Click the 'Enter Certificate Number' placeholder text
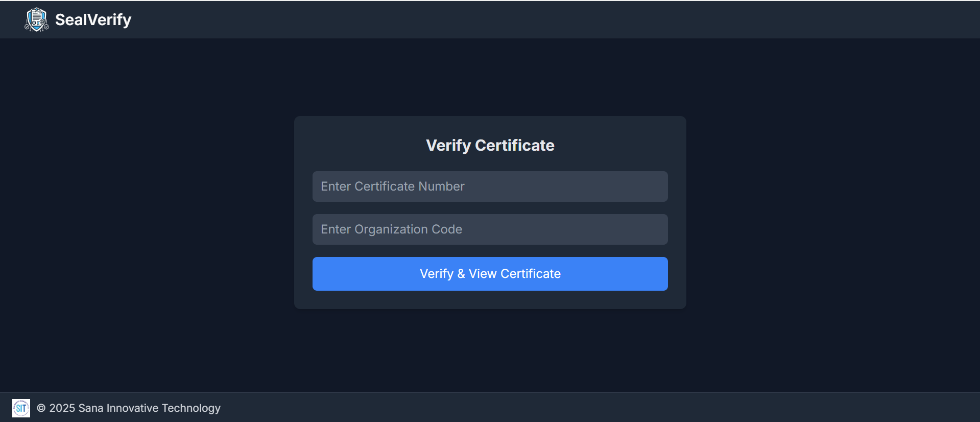The image size is (980, 422). click(392, 186)
